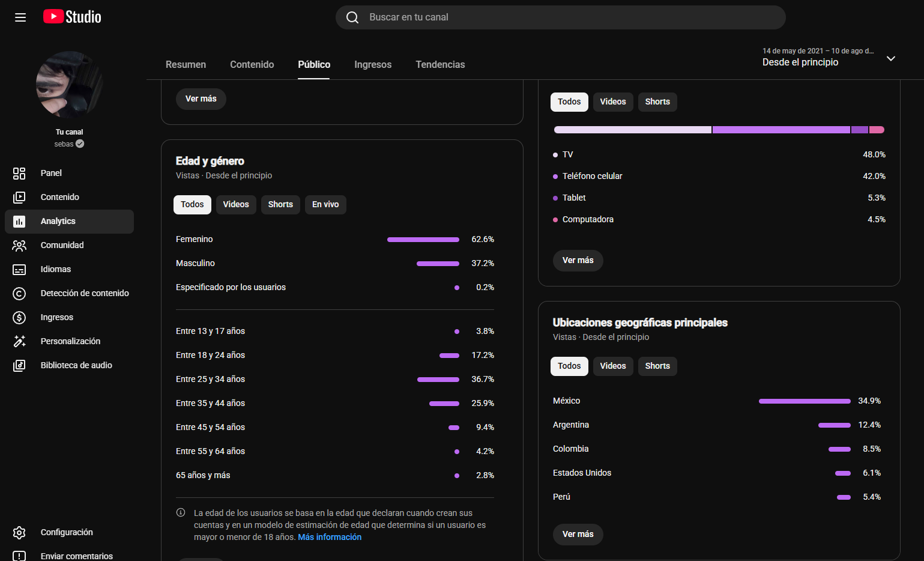The width and height of the screenshot is (924, 561).
Task: Click the Detección de contenido copyright icon
Action: click(x=19, y=293)
